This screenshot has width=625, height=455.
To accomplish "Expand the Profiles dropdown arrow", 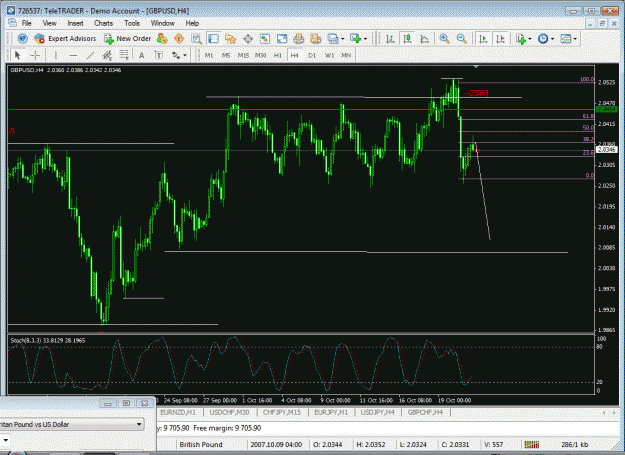I will [342, 39].
